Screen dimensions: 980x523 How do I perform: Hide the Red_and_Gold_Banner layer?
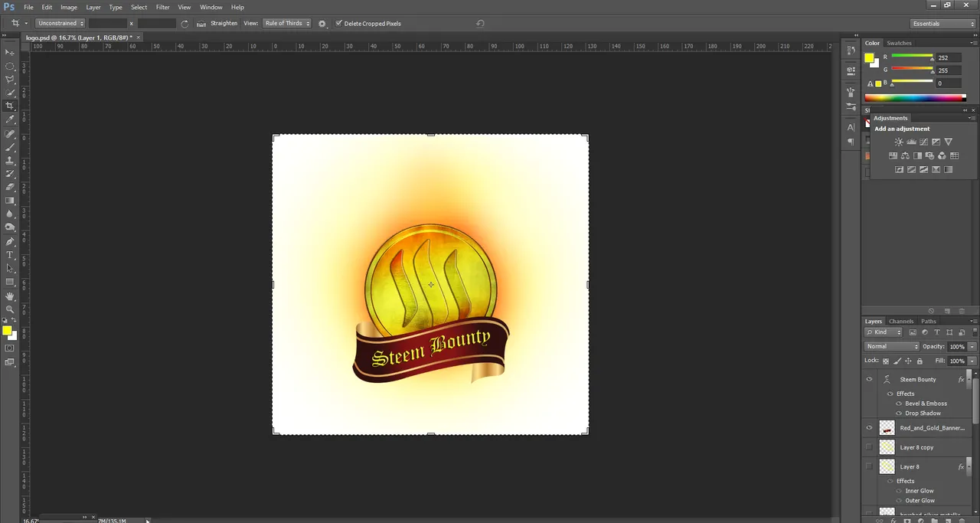click(869, 427)
